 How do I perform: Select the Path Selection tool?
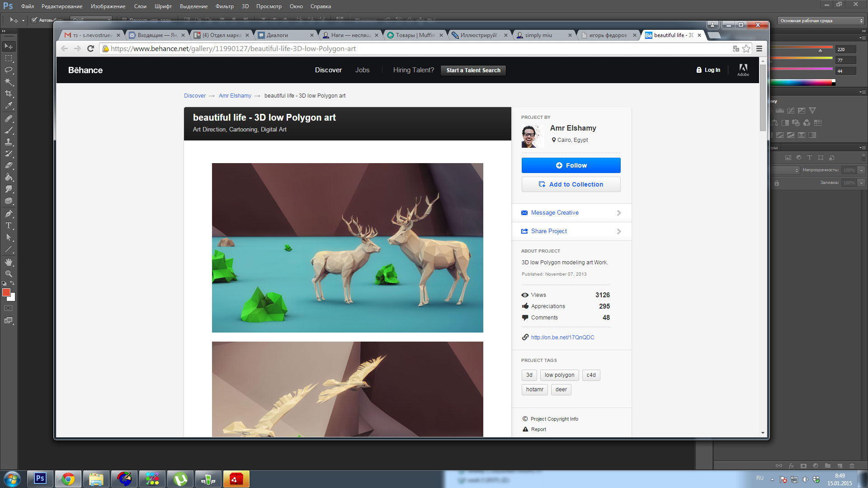[9, 237]
